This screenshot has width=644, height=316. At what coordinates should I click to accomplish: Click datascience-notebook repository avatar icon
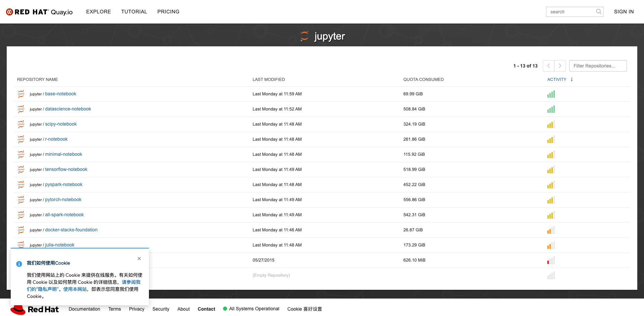[21, 109]
